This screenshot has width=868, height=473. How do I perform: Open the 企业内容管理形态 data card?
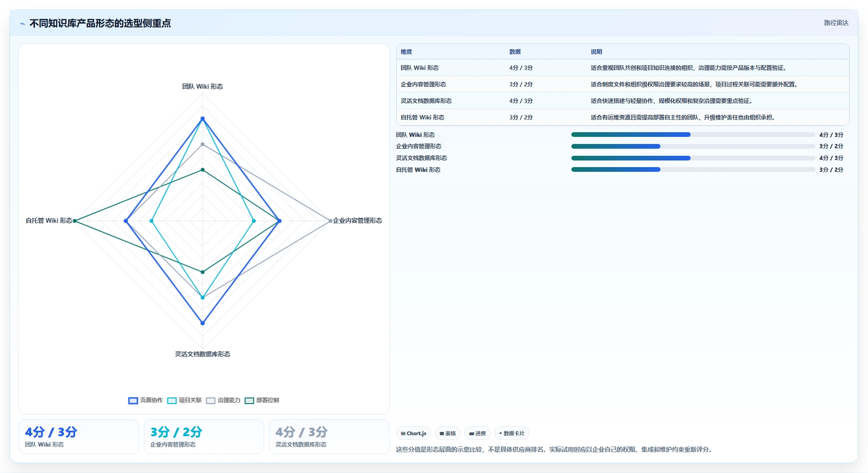[x=204, y=437]
